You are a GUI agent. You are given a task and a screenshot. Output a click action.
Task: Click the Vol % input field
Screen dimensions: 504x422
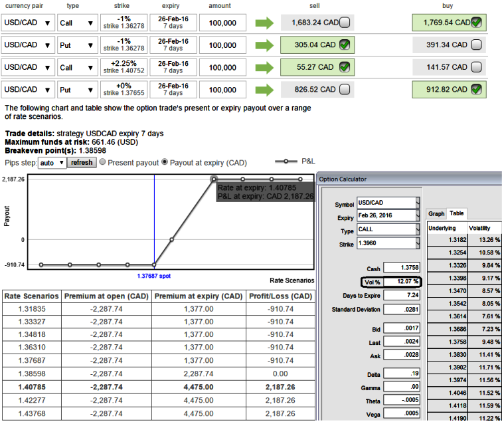click(402, 282)
